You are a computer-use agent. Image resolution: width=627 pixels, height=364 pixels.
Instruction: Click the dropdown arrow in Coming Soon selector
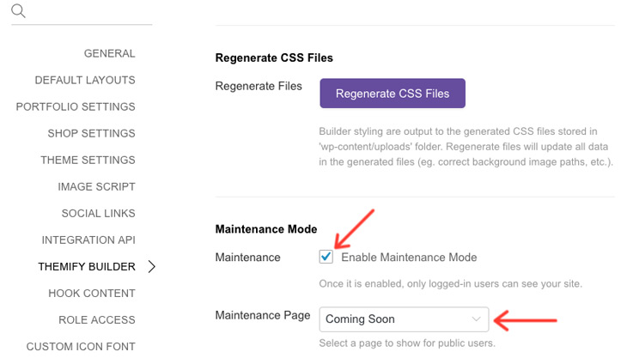pos(476,318)
